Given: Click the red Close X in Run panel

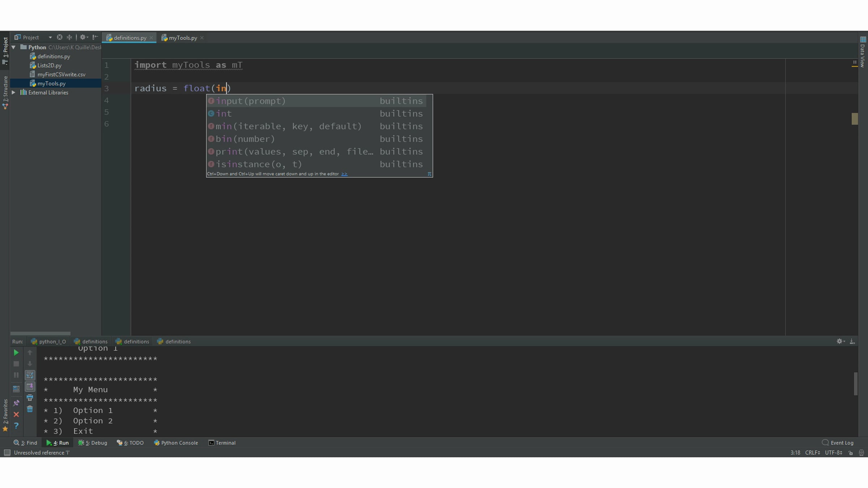Looking at the screenshot, I should click(16, 414).
